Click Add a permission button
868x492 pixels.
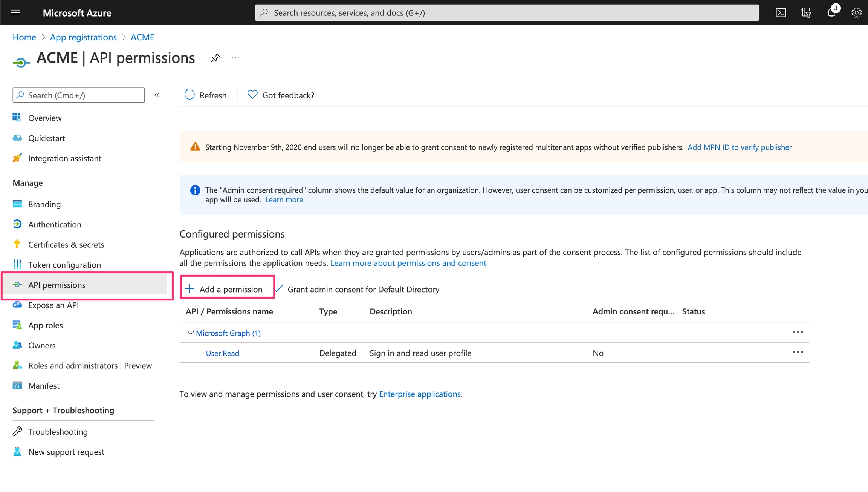[x=225, y=289]
